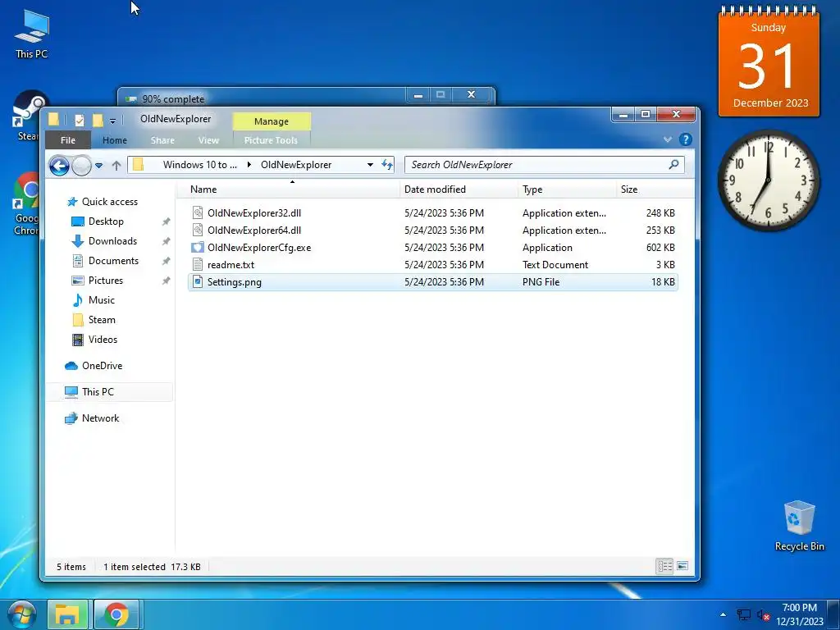Image resolution: width=840 pixels, height=630 pixels.
Task: Go up one folder level
Action: click(x=116, y=166)
